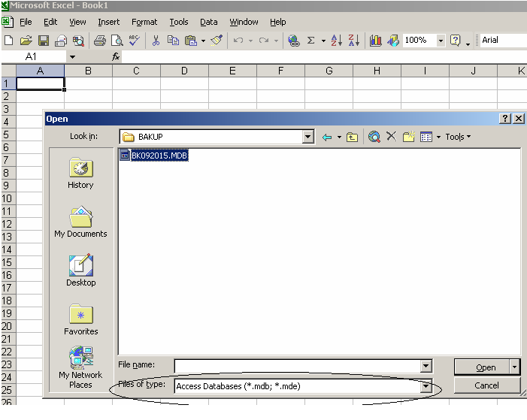Image resolution: width=527 pixels, height=420 pixels.
Task: Open the Data menu
Action: (208, 23)
